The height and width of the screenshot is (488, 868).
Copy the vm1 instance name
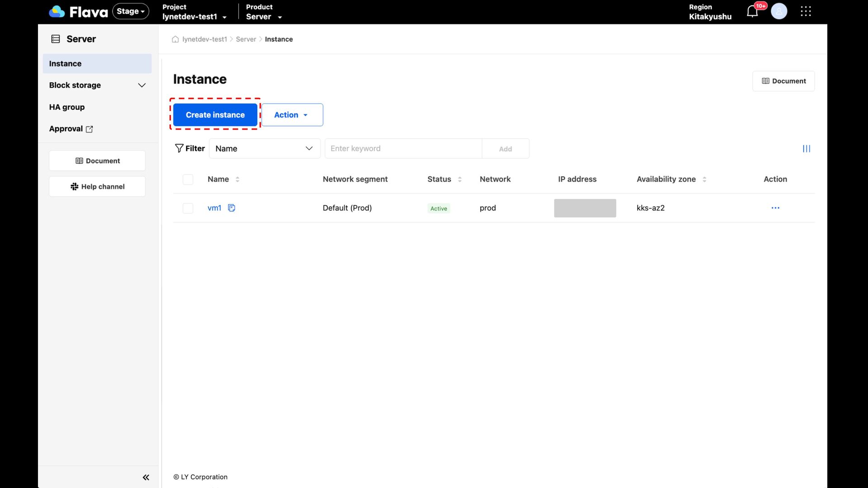pos(231,208)
